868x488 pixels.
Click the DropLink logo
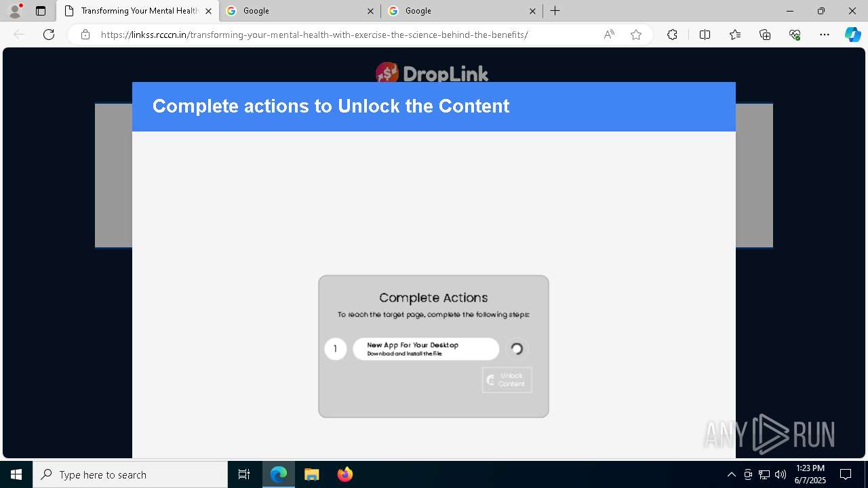pyautogui.click(x=432, y=73)
